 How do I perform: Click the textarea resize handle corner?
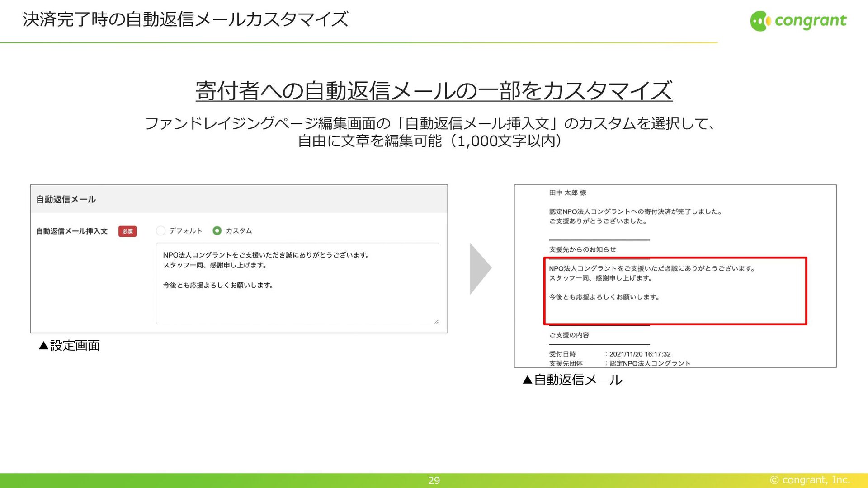pyautogui.click(x=436, y=321)
